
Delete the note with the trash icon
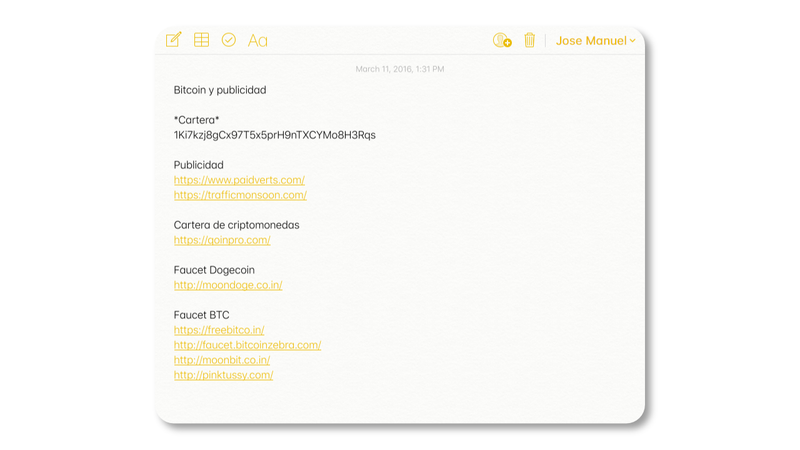tap(529, 41)
